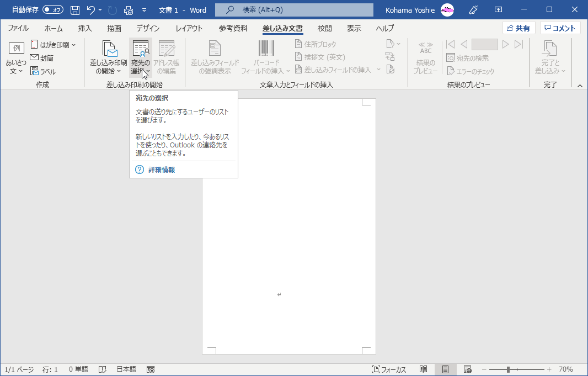Click the あいさつ文 icon
This screenshot has height=376, width=588.
[x=15, y=57]
